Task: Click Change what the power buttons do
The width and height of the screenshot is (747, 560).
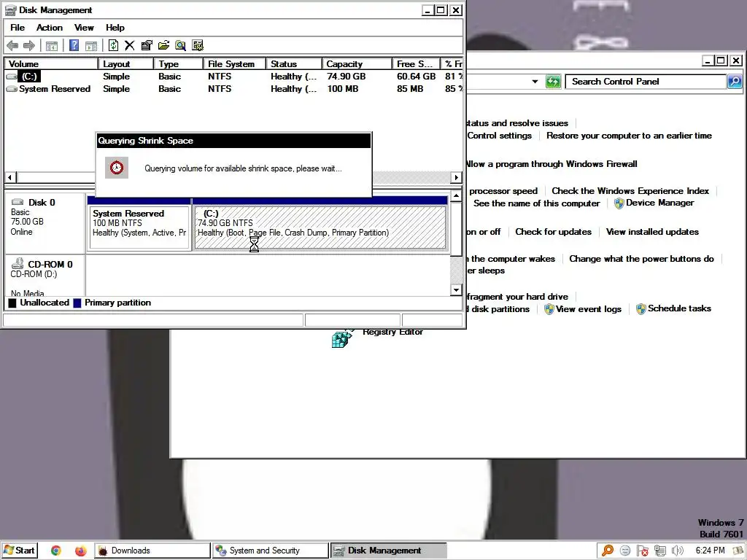Action: click(x=641, y=259)
